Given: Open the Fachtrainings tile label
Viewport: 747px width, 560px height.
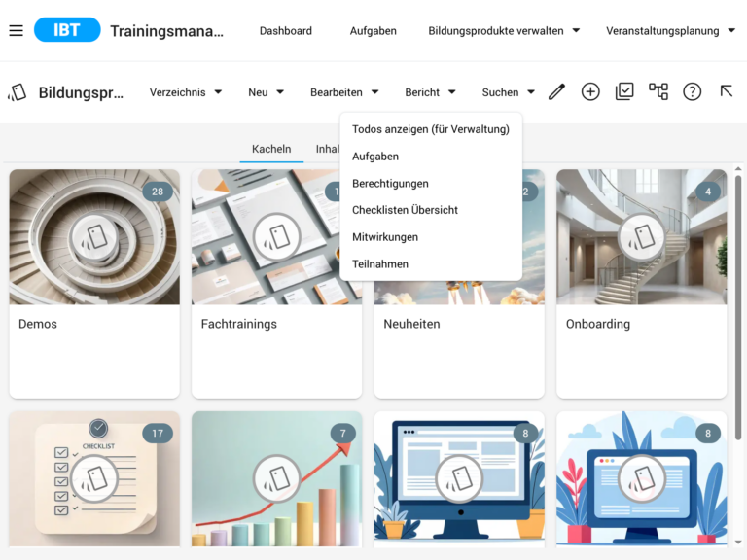Looking at the screenshot, I should [238, 324].
